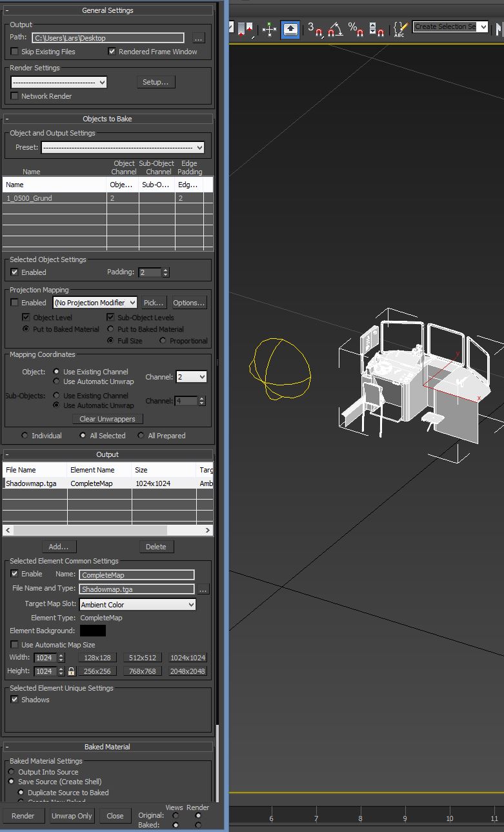Collapse the Baked Material rollout header
This screenshot has width=504, height=832.
(108, 747)
